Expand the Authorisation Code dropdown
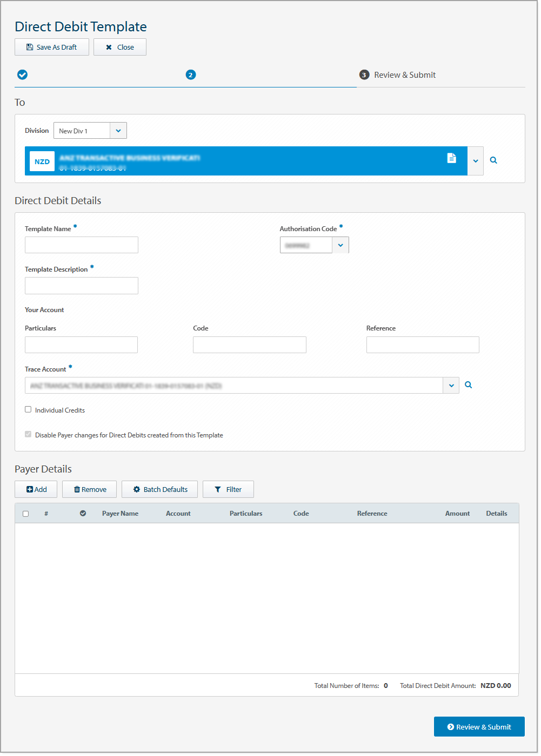 [x=340, y=245]
